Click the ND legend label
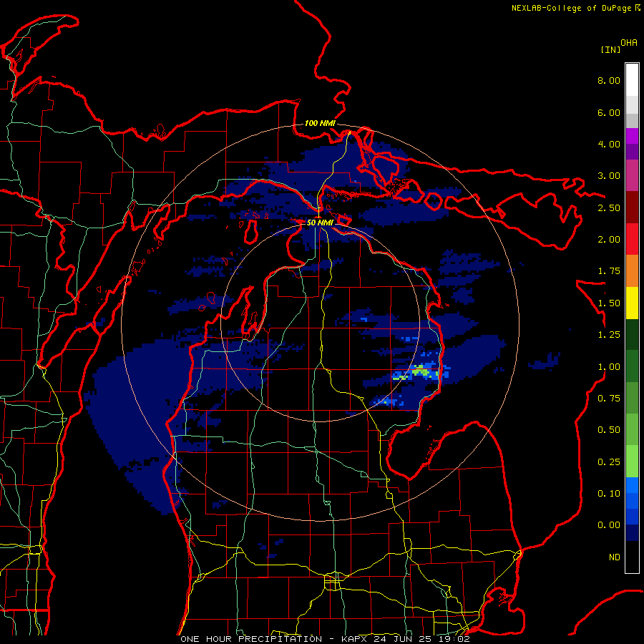 pos(615,557)
